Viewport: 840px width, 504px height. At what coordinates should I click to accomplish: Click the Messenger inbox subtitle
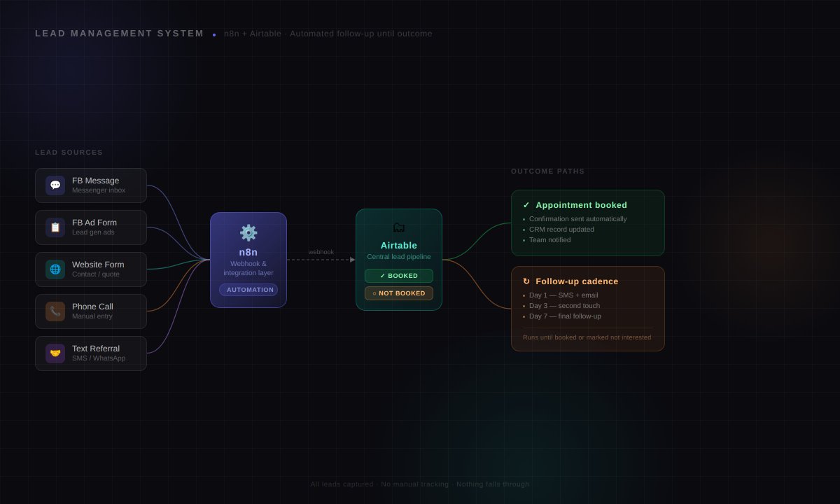coord(99,190)
